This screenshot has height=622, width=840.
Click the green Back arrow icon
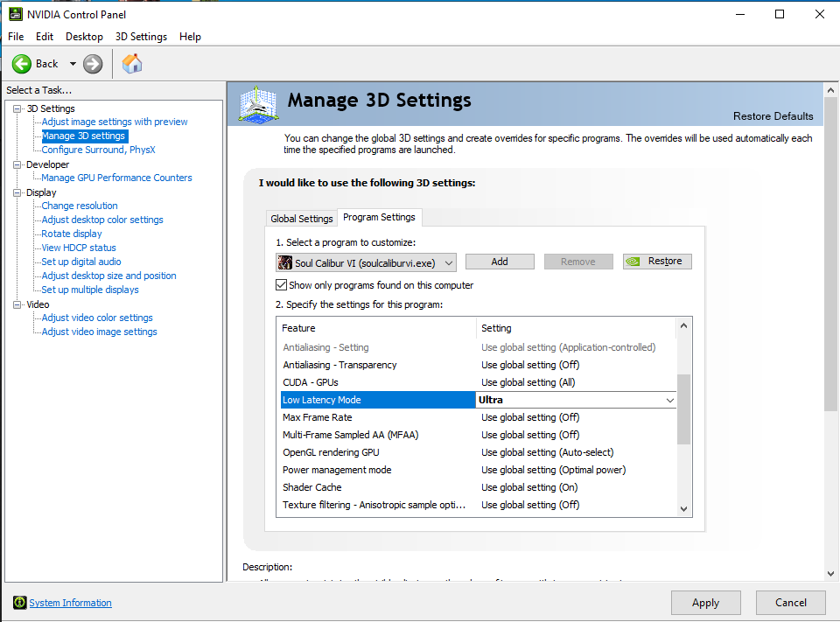(x=22, y=64)
